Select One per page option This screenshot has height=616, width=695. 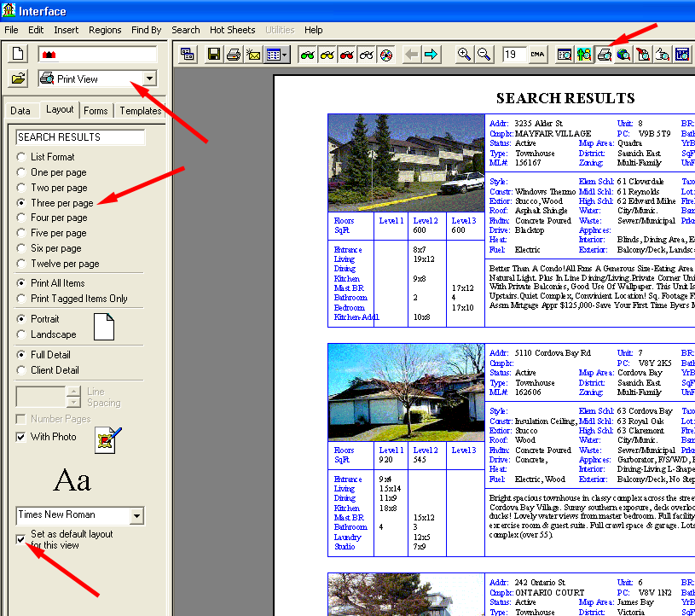[20, 172]
